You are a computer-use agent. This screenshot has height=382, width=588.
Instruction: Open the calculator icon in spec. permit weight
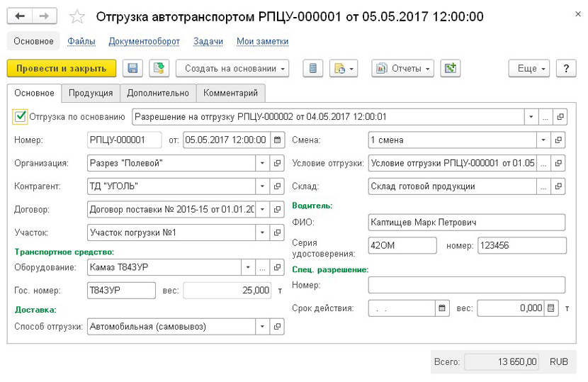553,308
